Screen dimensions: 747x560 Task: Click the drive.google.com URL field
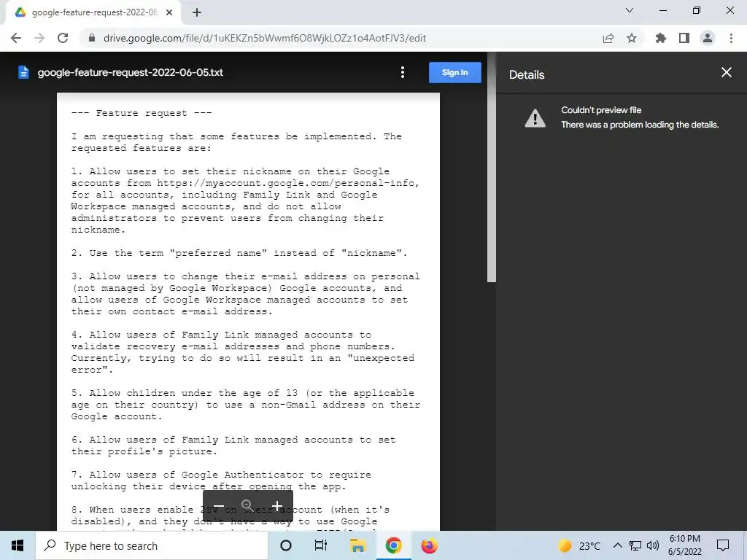pyautogui.click(x=264, y=38)
